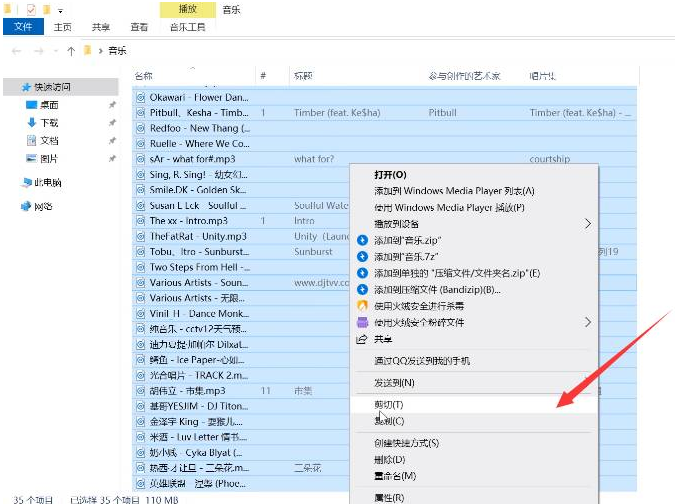675x504 pixels.
Task: Go up one folder level arrow
Action: tap(71, 51)
